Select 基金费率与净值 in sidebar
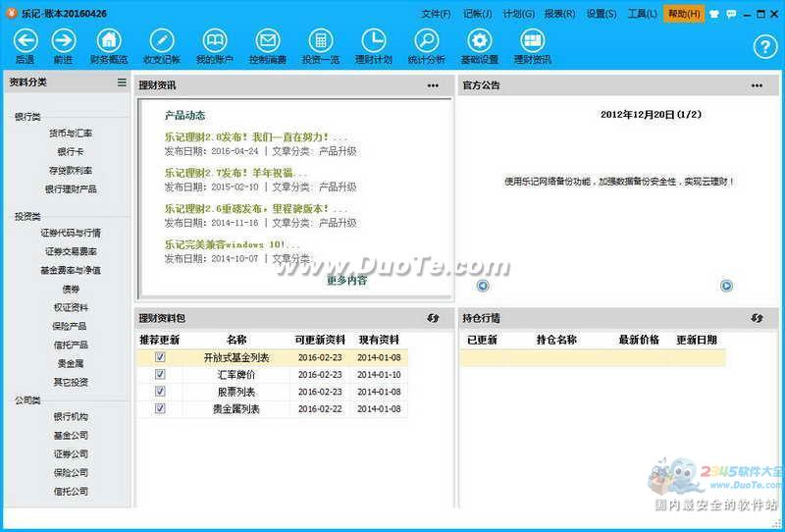The width and height of the screenshot is (785, 532). pyautogui.click(x=71, y=270)
